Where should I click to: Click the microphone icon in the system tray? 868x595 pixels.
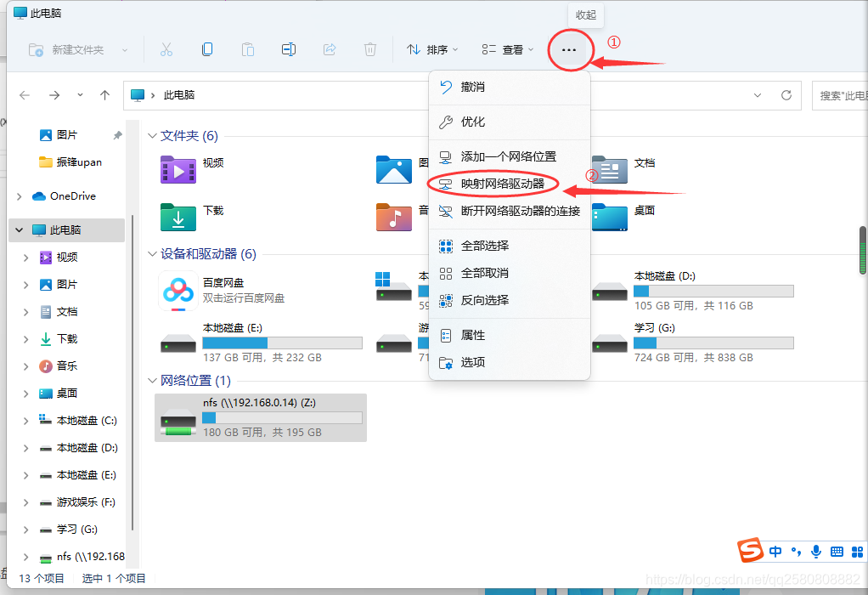(x=816, y=552)
